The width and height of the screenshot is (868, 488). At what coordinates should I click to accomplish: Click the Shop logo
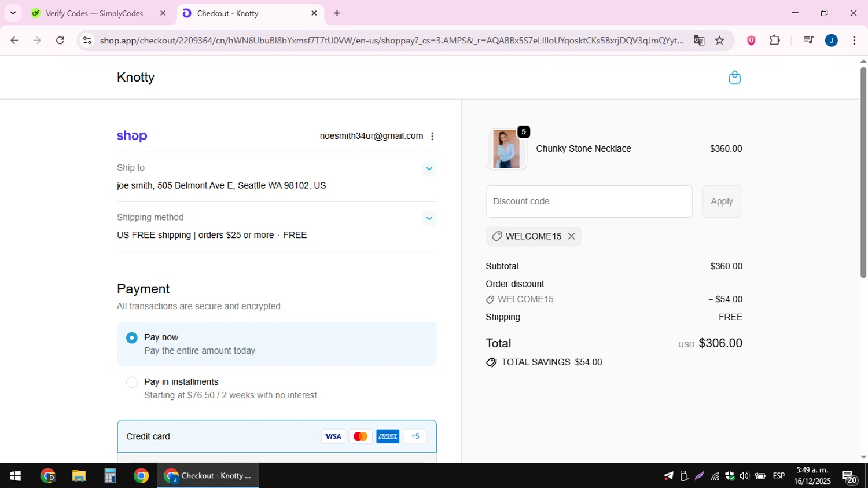pyautogui.click(x=132, y=136)
